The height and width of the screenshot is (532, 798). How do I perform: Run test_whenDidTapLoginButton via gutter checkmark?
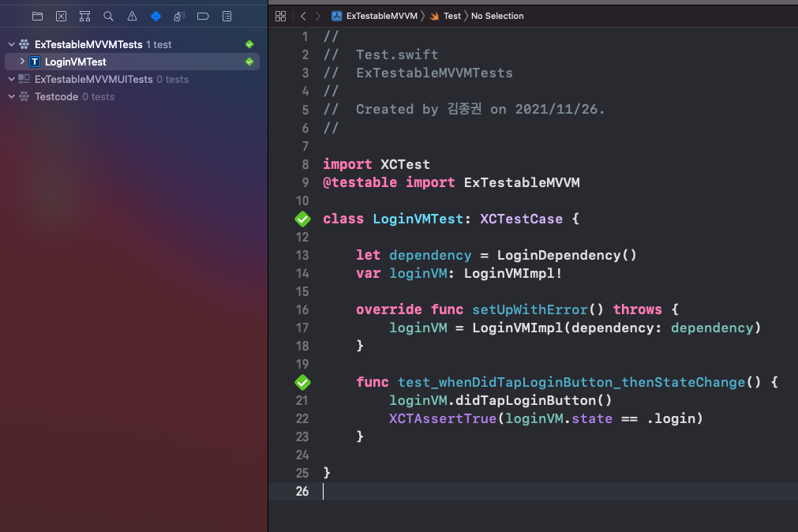click(303, 382)
